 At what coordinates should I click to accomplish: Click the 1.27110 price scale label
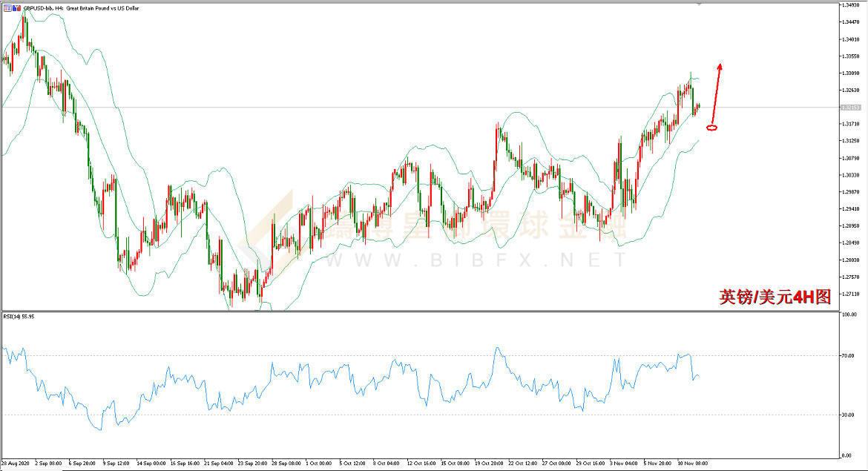[x=850, y=294]
